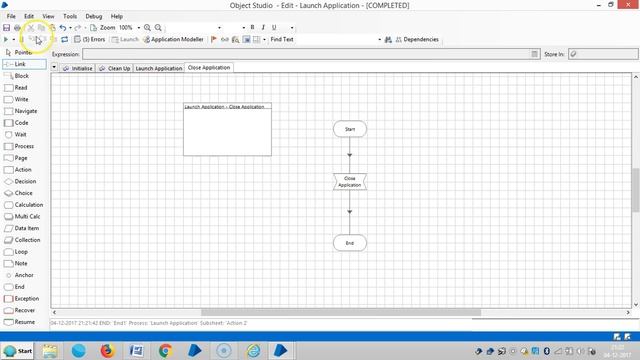The width and height of the screenshot is (640, 360).
Task: Click the binoculars find icon
Action: (x=388, y=40)
